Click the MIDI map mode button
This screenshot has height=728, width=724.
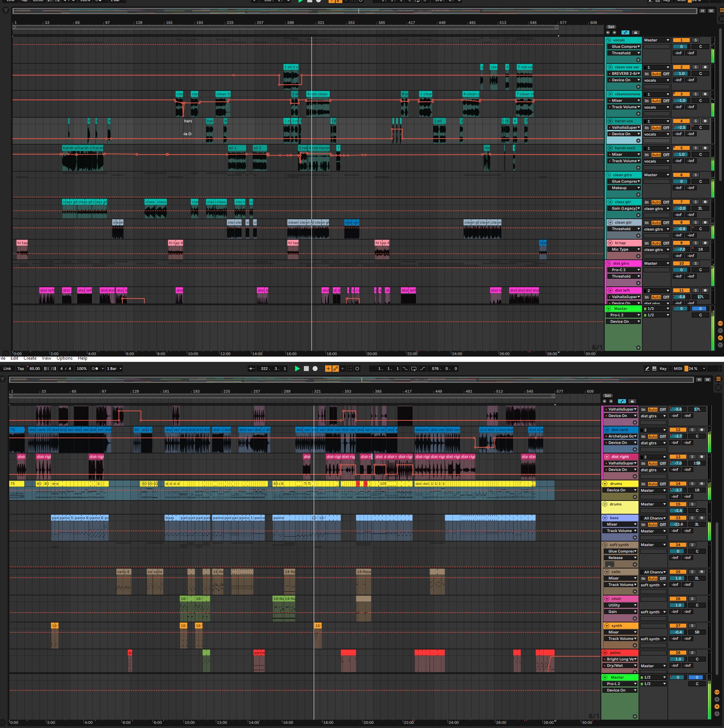coord(678,368)
